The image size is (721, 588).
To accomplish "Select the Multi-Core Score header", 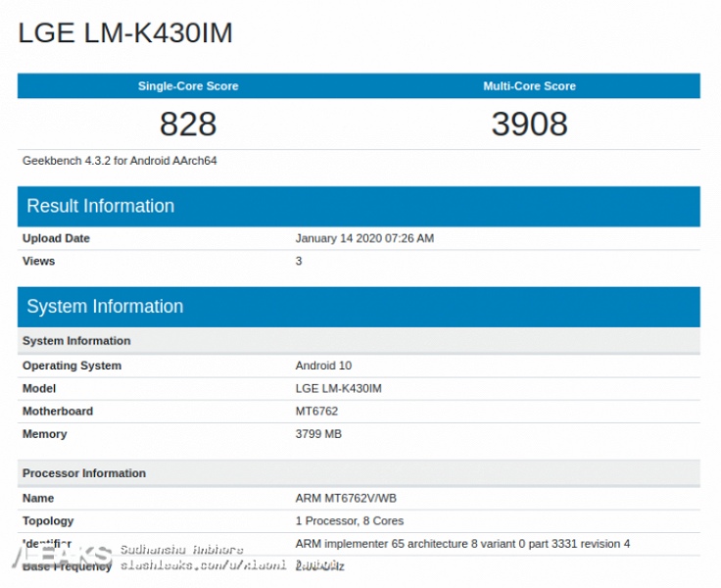I will pos(529,86).
